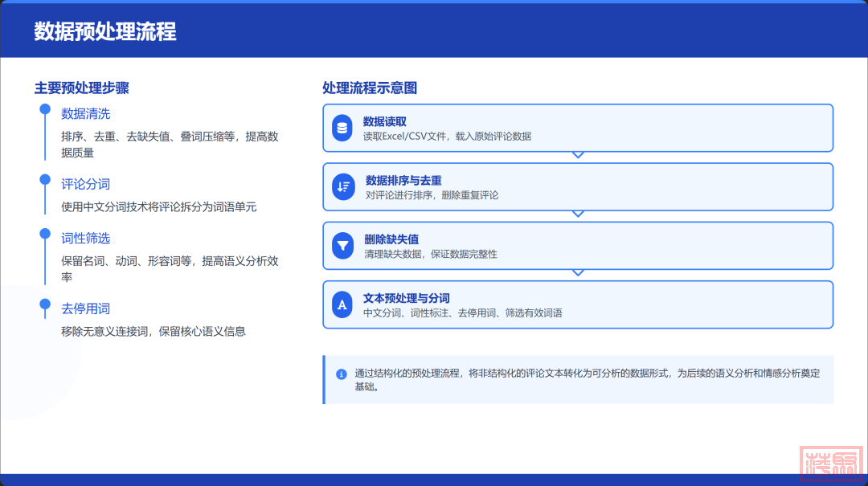Click the 主要预处理步骤 section heading
This screenshot has height=486, width=868.
coord(81,88)
